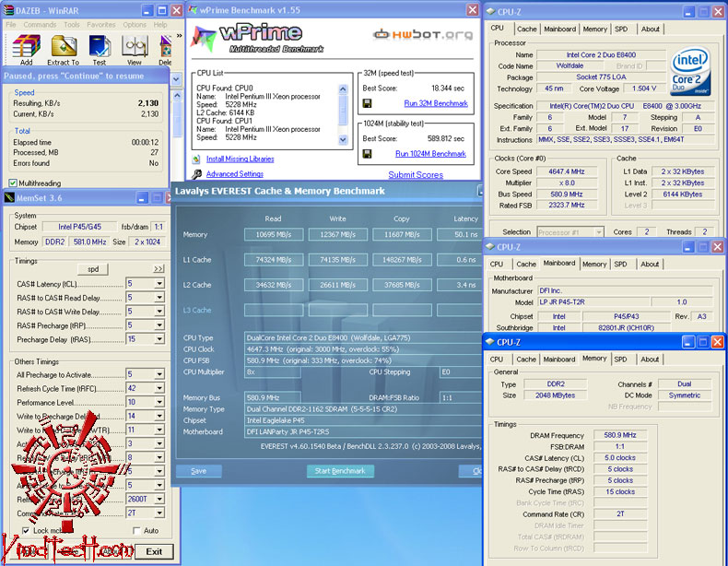The height and width of the screenshot is (566, 728).
Task: Switch to SPD tab in bottom CPU-Z window
Action: pyautogui.click(x=620, y=359)
